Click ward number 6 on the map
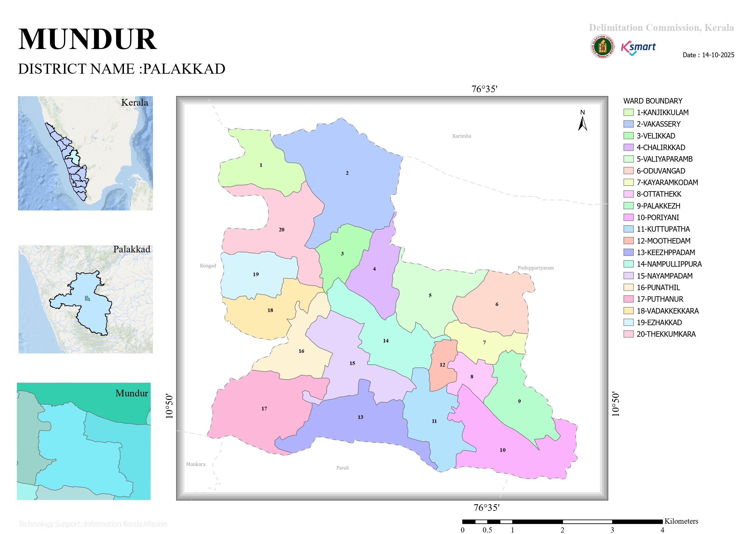The height and width of the screenshot is (534, 756). 497,304
